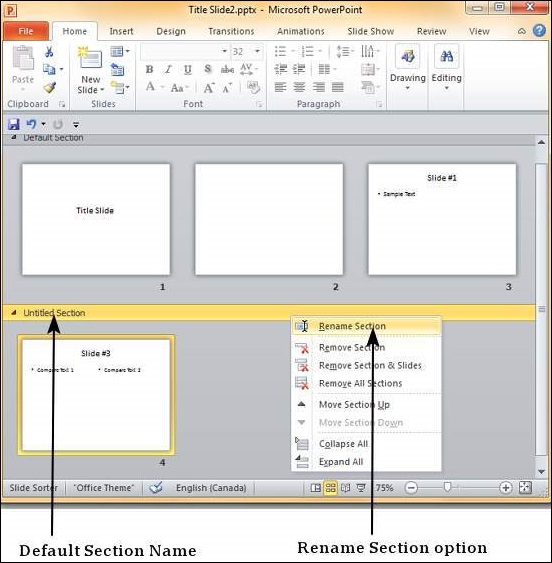552x563 pixels.
Task: Click Decrease List Level icon
Action: click(x=280, y=69)
